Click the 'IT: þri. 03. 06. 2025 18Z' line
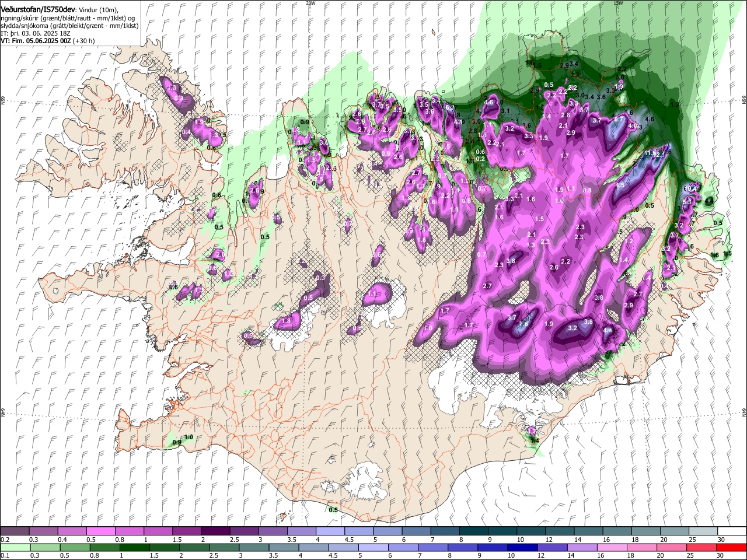The width and height of the screenshot is (747, 560). [36, 34]
